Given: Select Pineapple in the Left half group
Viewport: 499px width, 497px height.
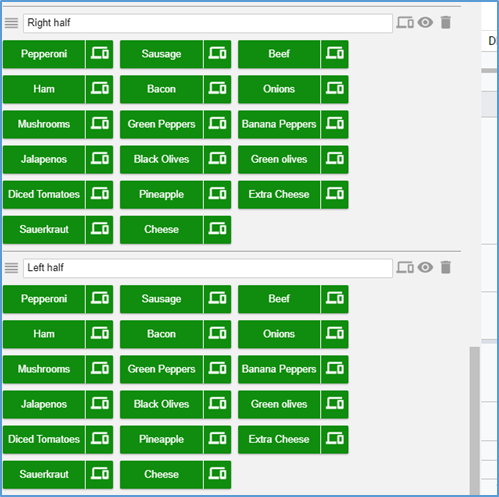Looking at the screenshot, I should pyautogui.click(x=161, y=439).
